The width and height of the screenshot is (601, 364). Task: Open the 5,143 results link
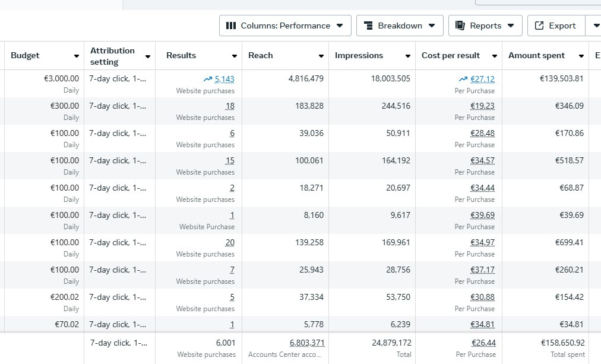[x=224, y=79]
